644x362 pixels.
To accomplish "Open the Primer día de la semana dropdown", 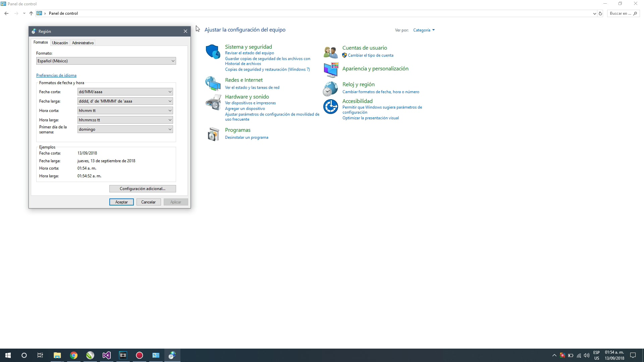I will point(125,129).
